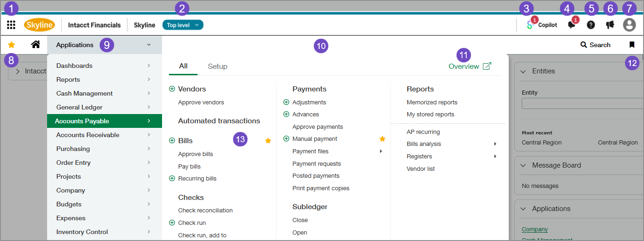Switch to the All tab
The height and width of the screenshot is (241, 644).
pyautogui.click(x=183, y=66)
